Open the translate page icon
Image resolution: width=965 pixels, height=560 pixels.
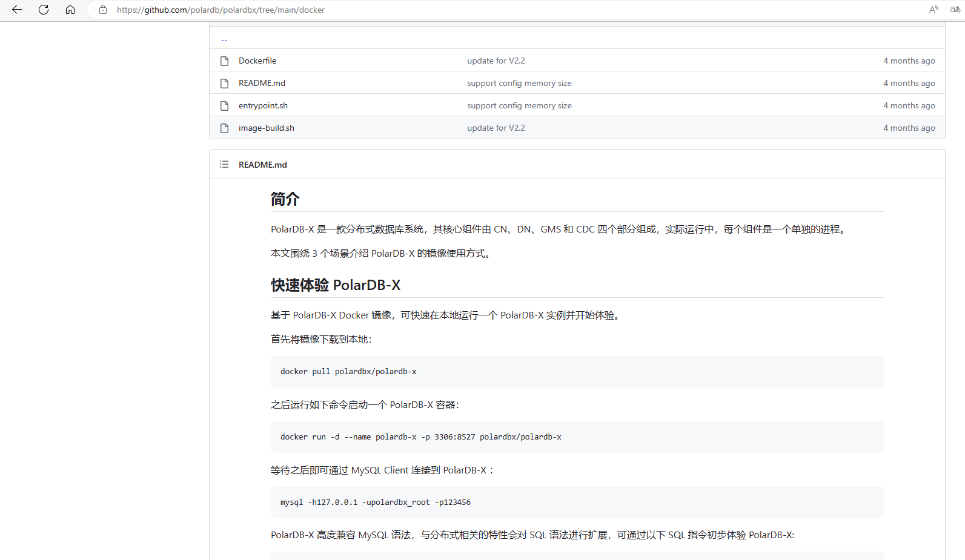[x=955, y=10]
